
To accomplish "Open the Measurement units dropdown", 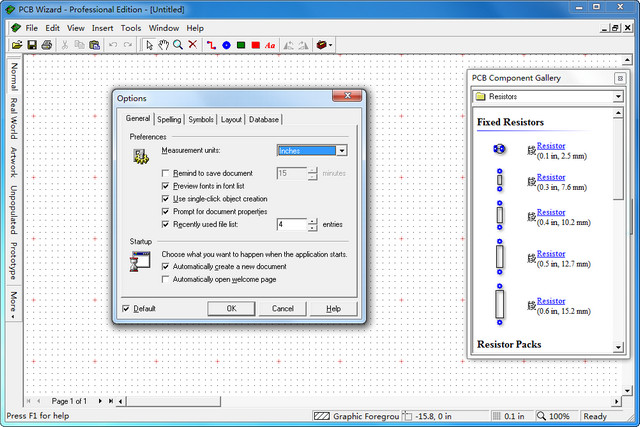I will coord(342,151).
